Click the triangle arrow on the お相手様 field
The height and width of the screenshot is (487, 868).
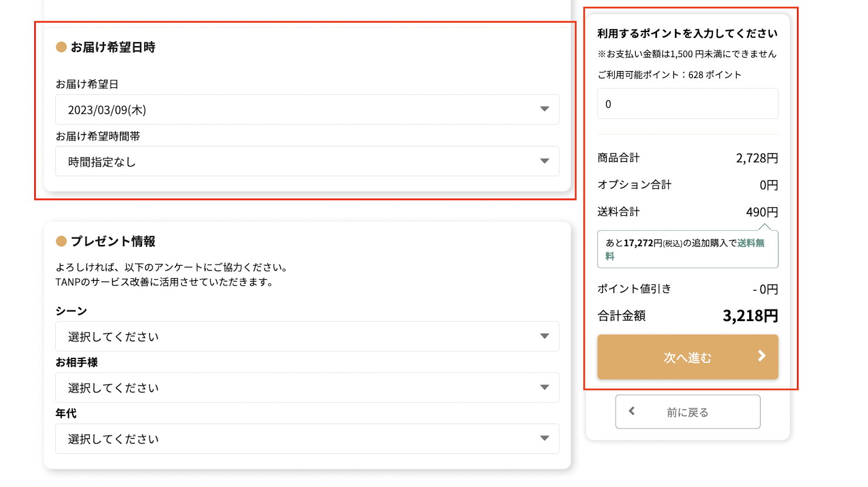[x=545, y=387]
